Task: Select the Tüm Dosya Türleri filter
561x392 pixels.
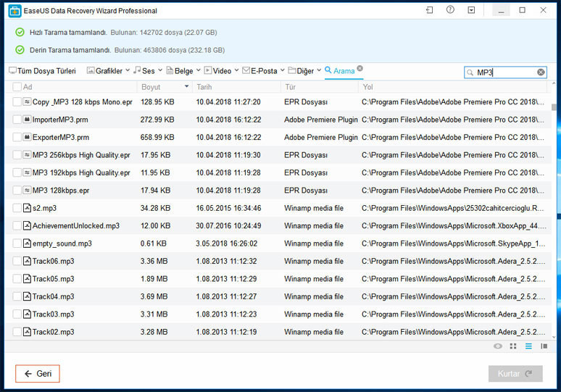Action: click(43, 71)
